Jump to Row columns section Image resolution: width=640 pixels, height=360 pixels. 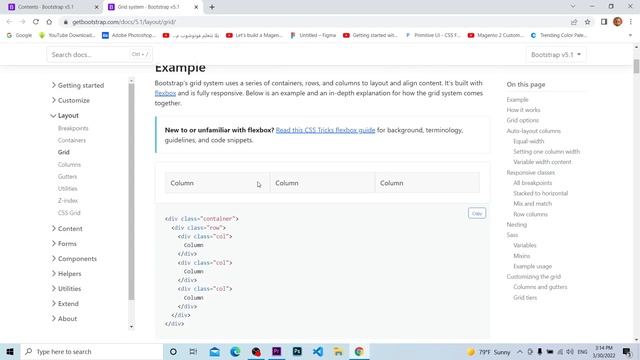click(530, 214)
